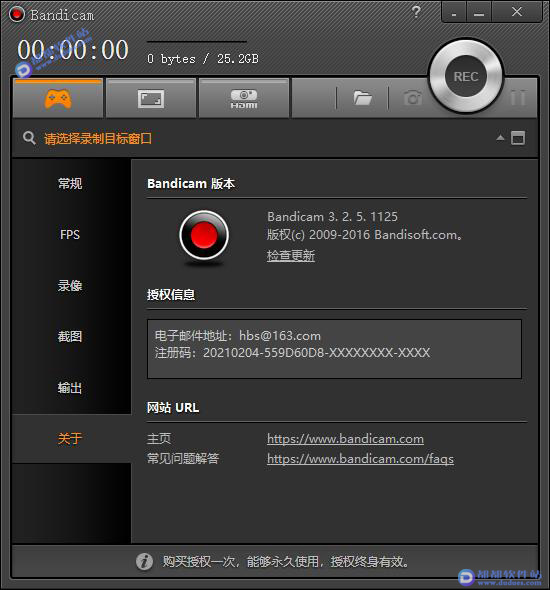Screen dimensions: 550x590
Task: Open the https://www.bandicam.com homepage link
Action: point(345,439)
